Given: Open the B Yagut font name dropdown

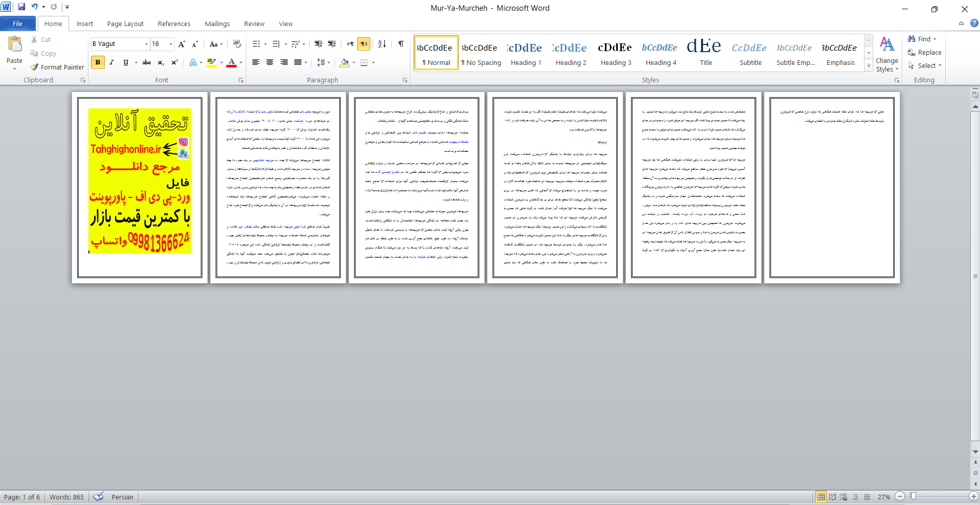Looking at the screenshot, I should pos(146,44).
